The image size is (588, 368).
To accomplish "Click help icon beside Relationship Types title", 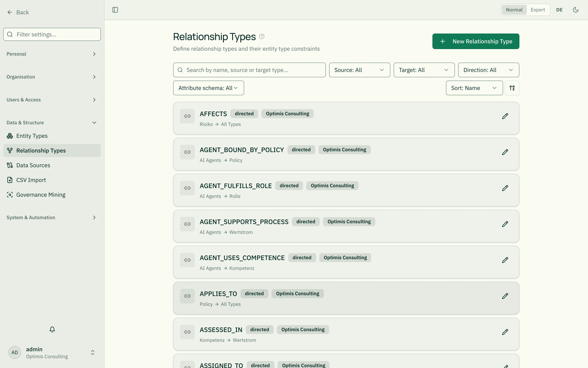I will point(262,37).
